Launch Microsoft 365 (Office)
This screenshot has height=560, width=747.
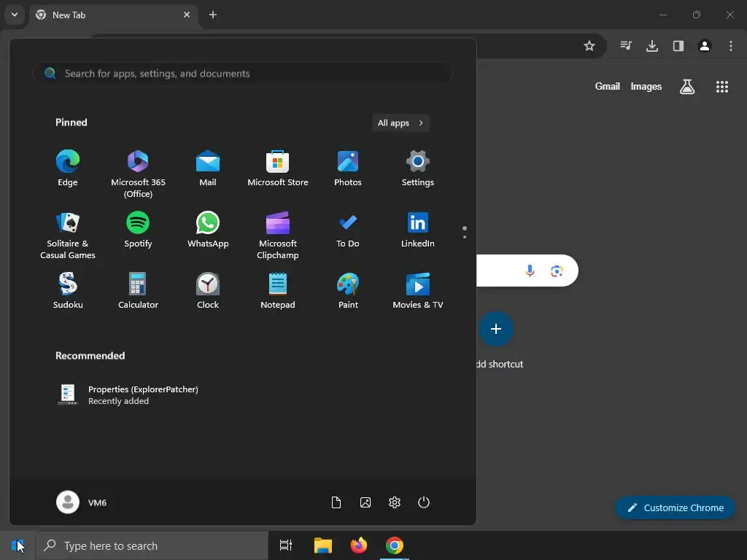[x=138, y=174]
